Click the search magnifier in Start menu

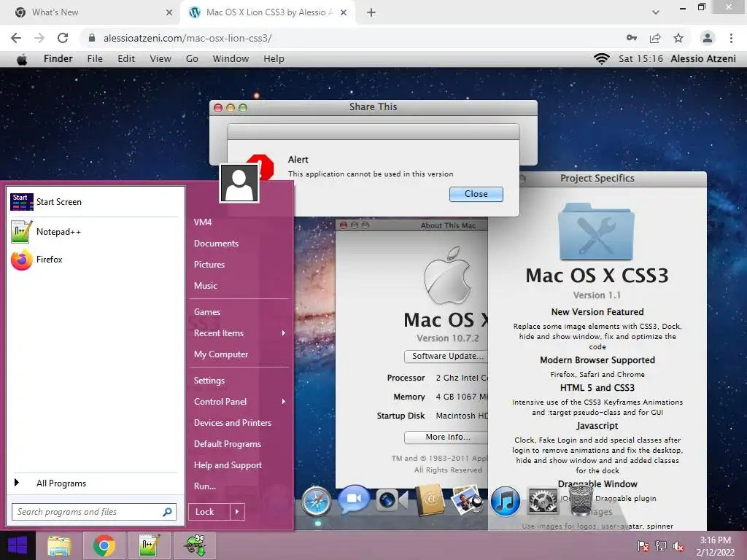click(167, 512)
